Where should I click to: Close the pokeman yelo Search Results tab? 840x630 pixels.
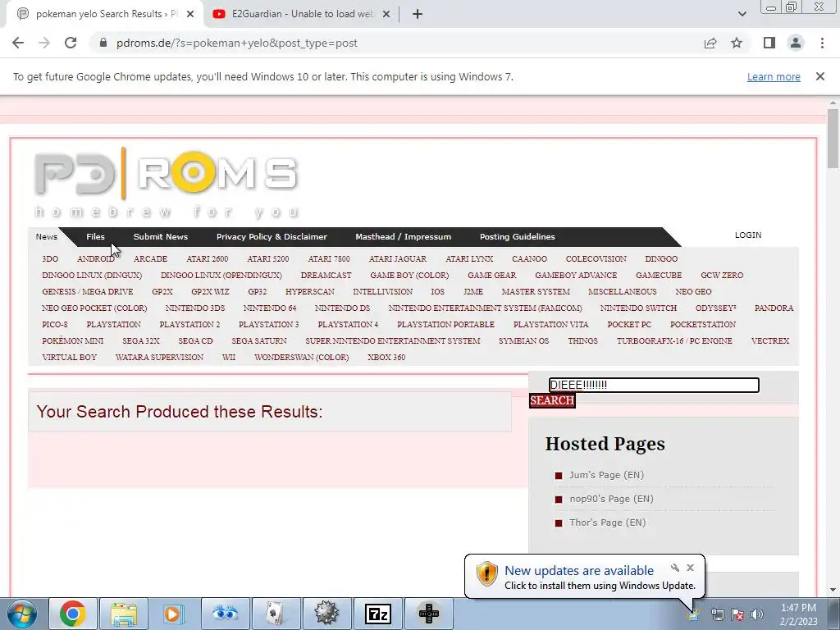[190, 15]
